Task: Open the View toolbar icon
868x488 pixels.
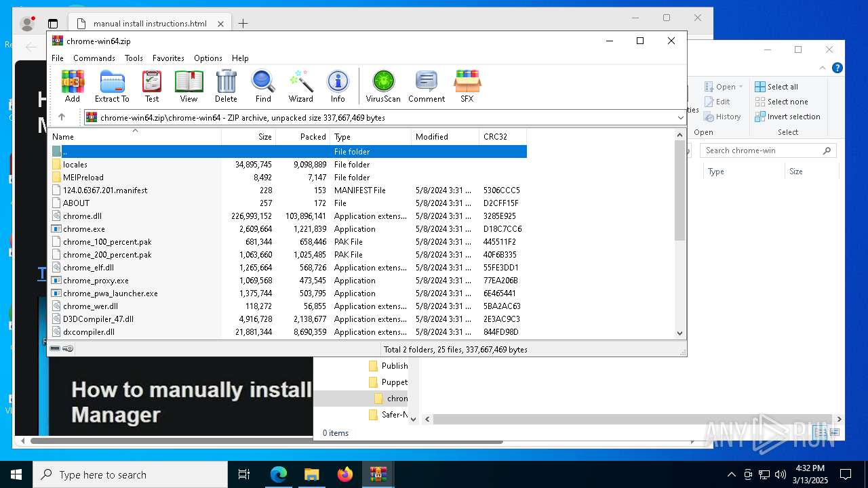Action: [189, 86]
